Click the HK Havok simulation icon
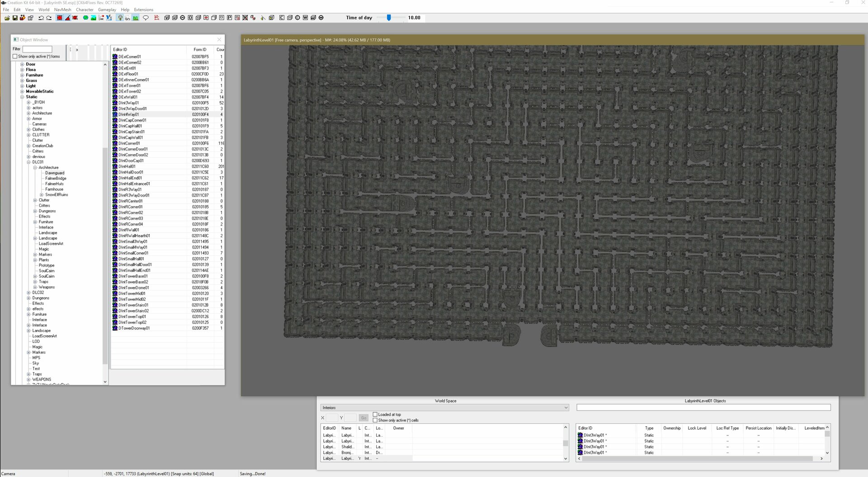The height and width of the screenshot is (477, 868). pos(101,18)
